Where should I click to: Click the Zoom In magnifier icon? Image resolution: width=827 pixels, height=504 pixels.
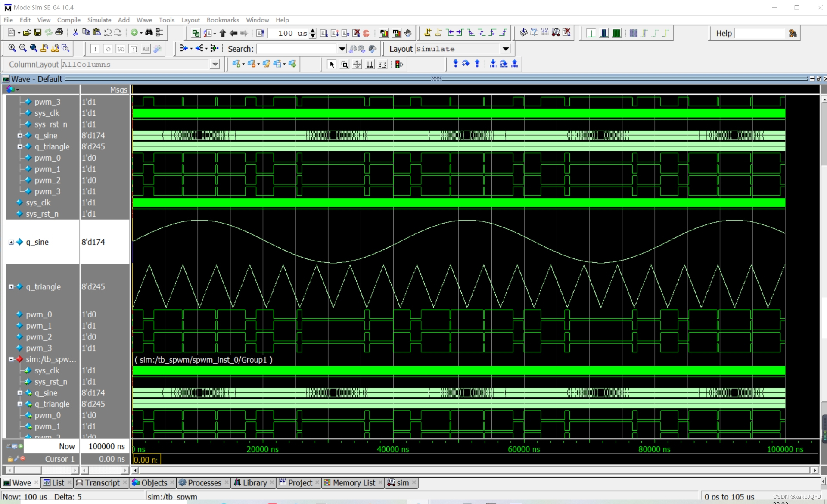point(12,48)
